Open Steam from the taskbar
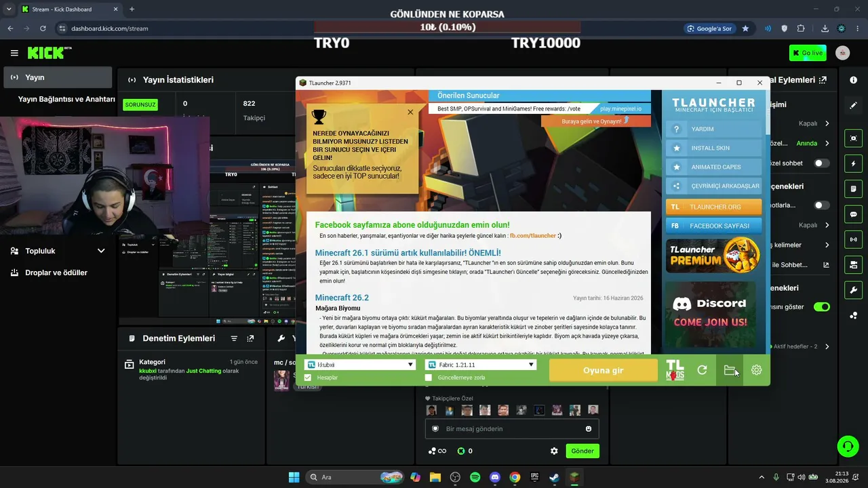Screen dimensions: 868x488 tap(554, 477)
